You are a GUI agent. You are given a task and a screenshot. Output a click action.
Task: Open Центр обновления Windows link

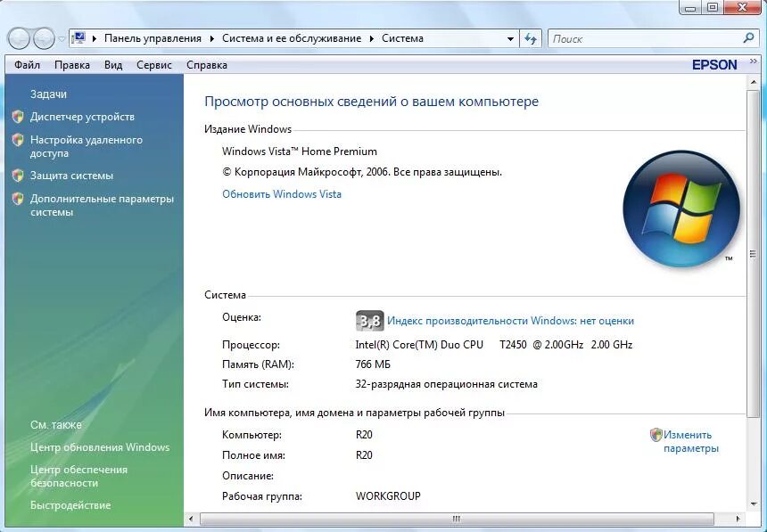coord(100,447)
